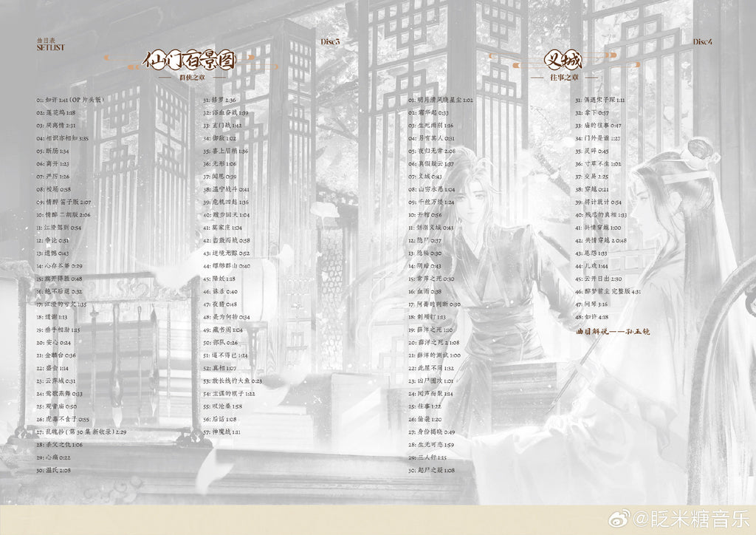Select track 01 明月清风晓星尘 1:02
This screenshot has width=756, height=535.
tap(441, 100)
